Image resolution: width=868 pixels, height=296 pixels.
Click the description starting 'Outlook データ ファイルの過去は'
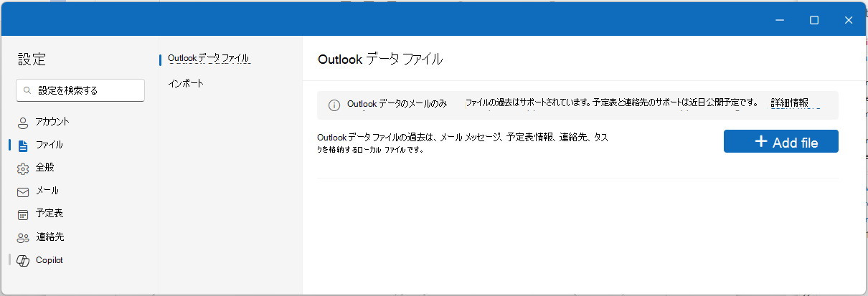point(463,143)
